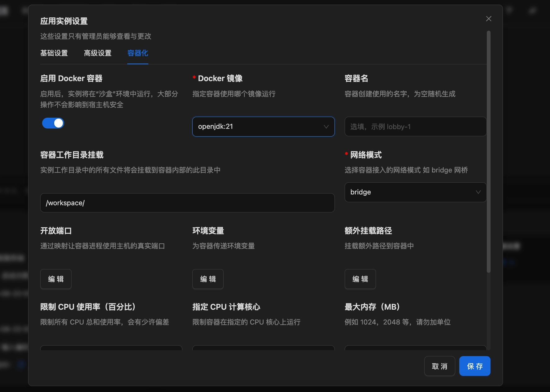The width and height of the screenshot is (550, 392).
Task: Click 编辑 under 环境变量
Action: pyautogui.click(x=208, y=279)
